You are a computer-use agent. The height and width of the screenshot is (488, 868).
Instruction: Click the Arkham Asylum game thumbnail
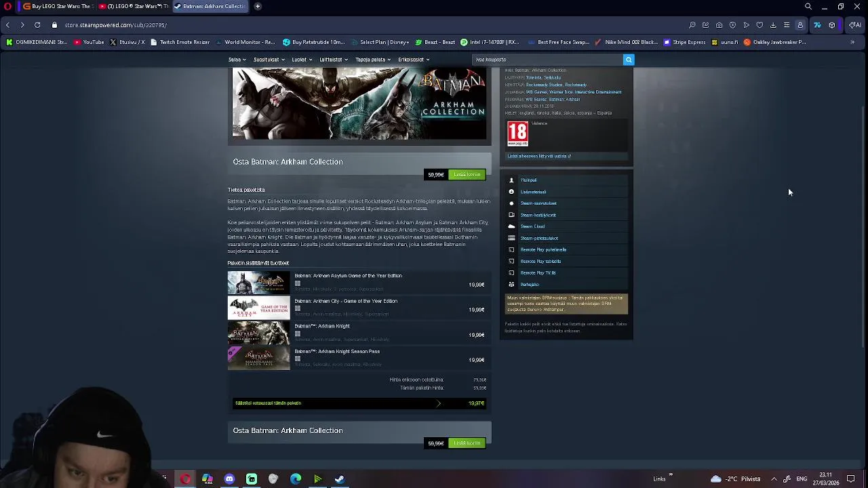tap(258, 283)
